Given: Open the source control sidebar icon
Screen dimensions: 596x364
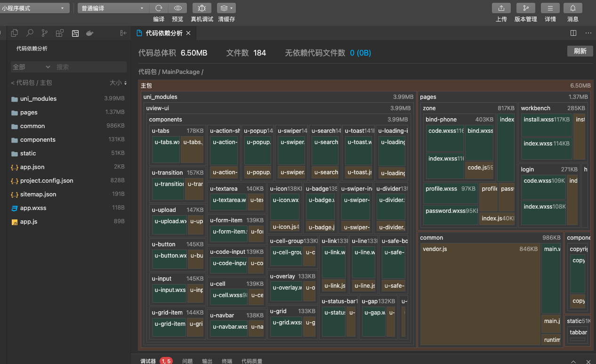Looking at the screenshot, I should tap(45, 33).
